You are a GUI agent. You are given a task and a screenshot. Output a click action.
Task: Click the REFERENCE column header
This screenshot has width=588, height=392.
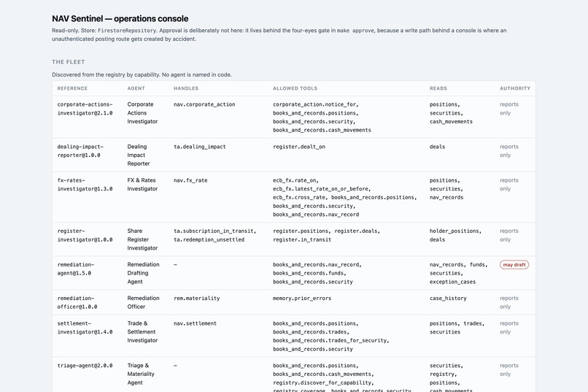click(72, 88)
